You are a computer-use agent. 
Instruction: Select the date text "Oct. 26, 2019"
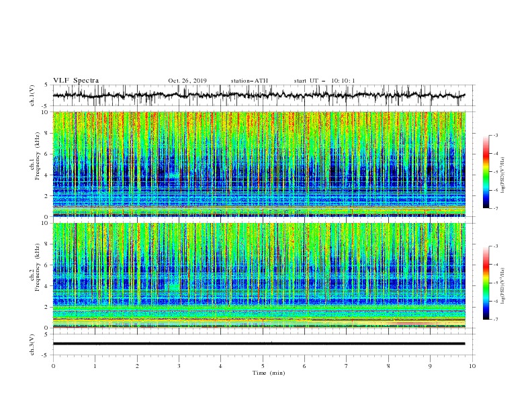[187, 81]
